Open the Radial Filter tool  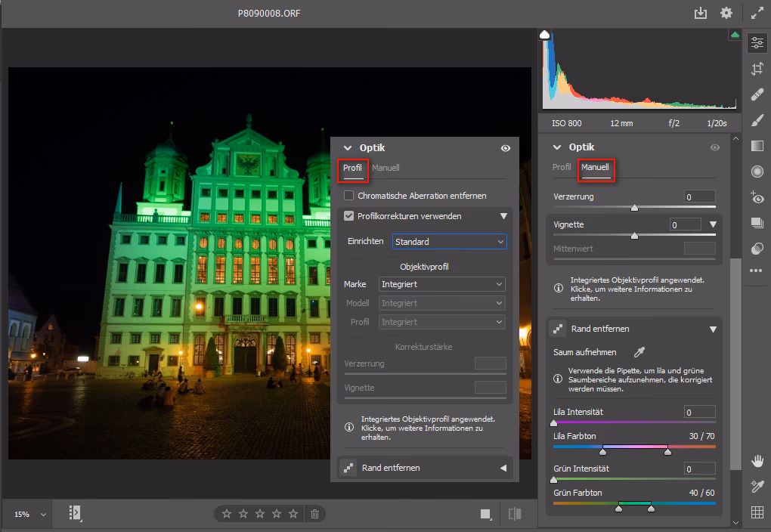pyautogui.click(x=757, y=172)
